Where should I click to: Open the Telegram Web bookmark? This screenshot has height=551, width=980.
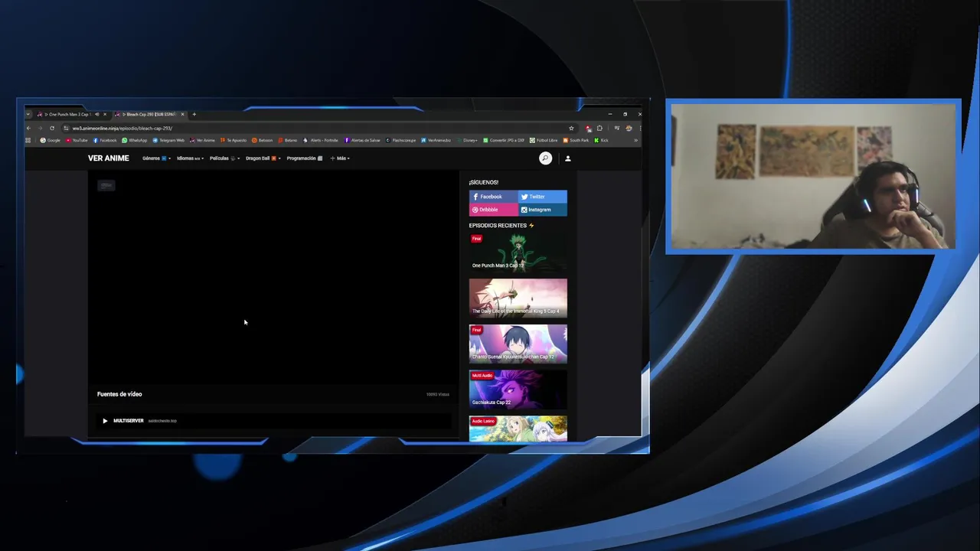(168, 140)
